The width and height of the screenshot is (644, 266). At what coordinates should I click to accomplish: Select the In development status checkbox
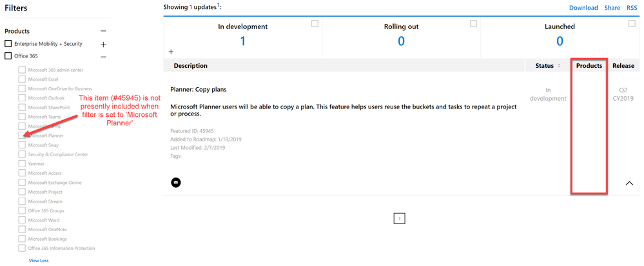[315, 24]
